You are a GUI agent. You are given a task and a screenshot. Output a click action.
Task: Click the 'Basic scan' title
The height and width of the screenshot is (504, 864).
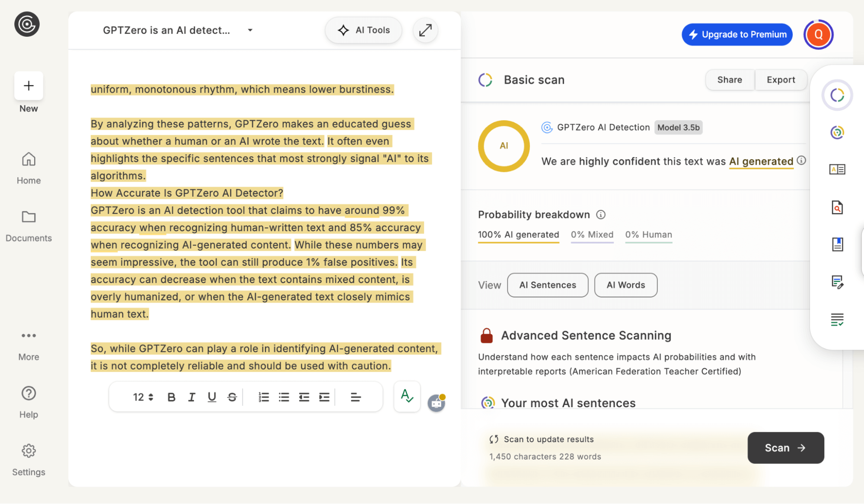click(x=534, y=80)
